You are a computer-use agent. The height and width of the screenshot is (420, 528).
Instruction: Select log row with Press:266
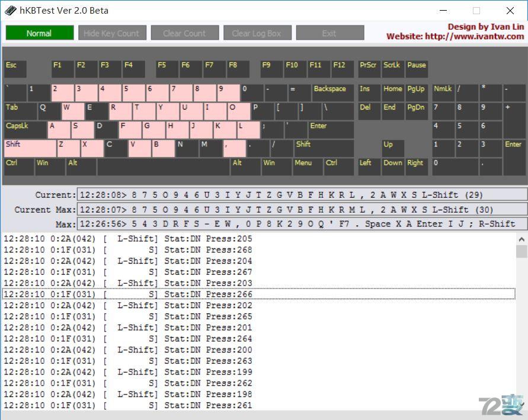coord(258,294)
